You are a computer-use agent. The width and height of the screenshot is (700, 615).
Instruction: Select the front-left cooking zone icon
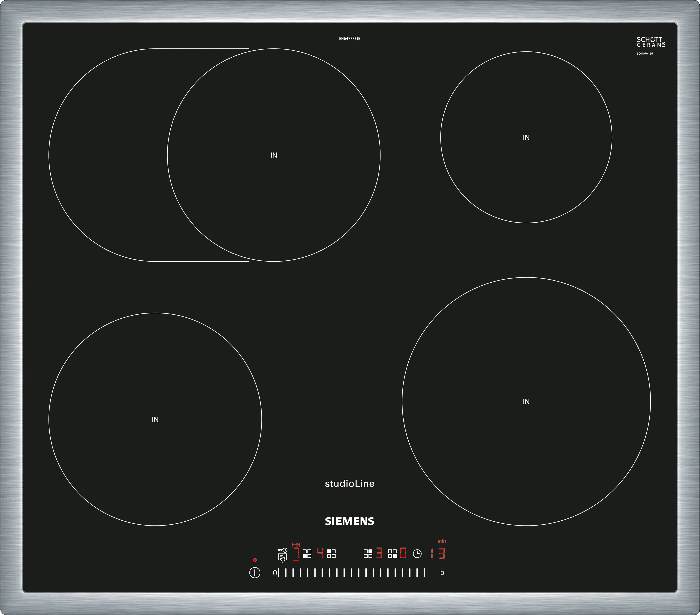click(x=307, y=554)
